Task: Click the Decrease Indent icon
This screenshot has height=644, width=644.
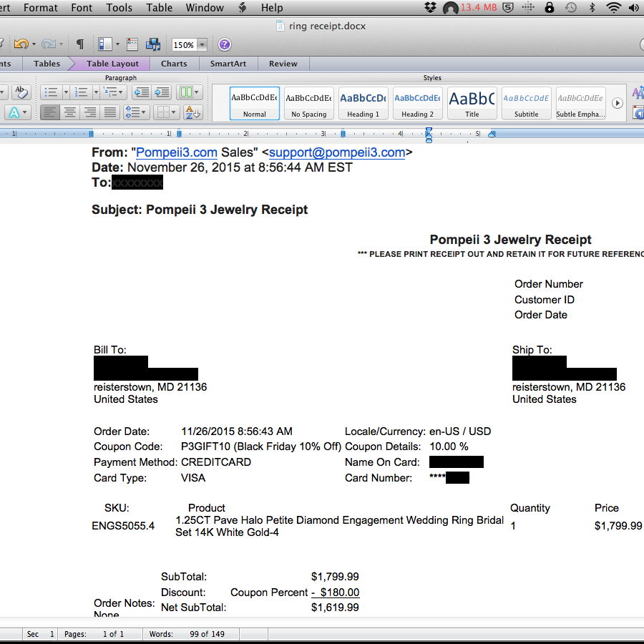Action: [x=142, y=92]
